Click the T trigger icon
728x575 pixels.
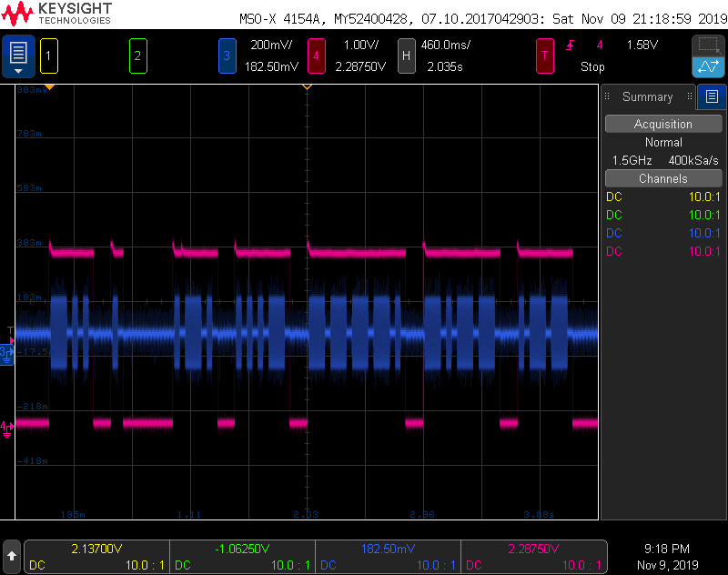click(544, 55)
